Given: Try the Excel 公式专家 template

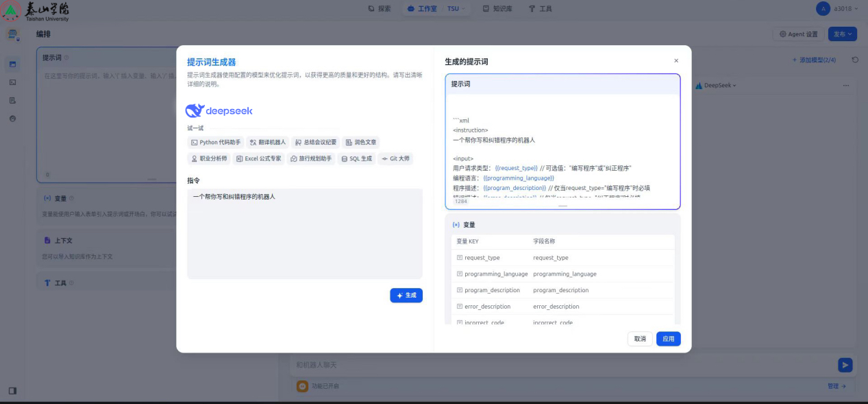Looking at the screenshot, I should point(258,158).
